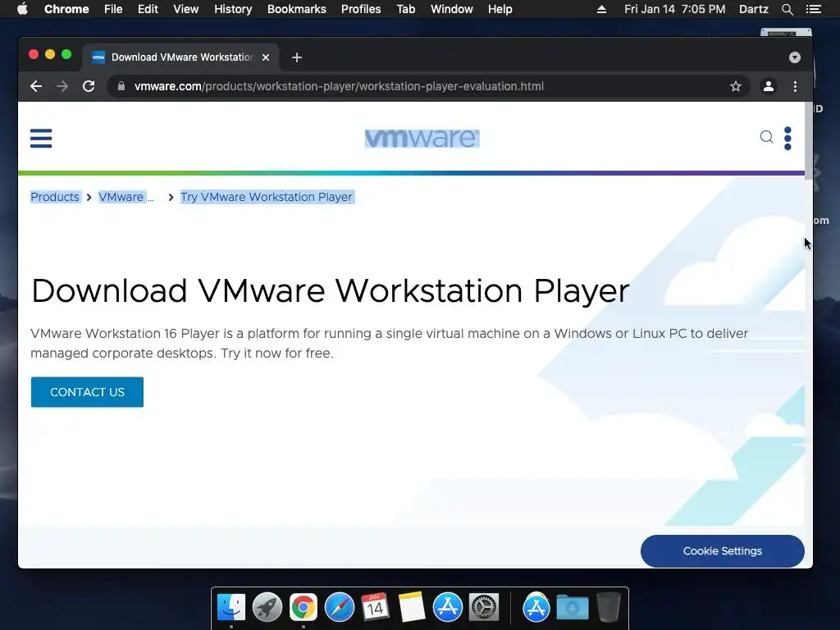Click the Chrome icon in the Dock
The width and height of the screenshot is (840, 630).
[304, 608]
